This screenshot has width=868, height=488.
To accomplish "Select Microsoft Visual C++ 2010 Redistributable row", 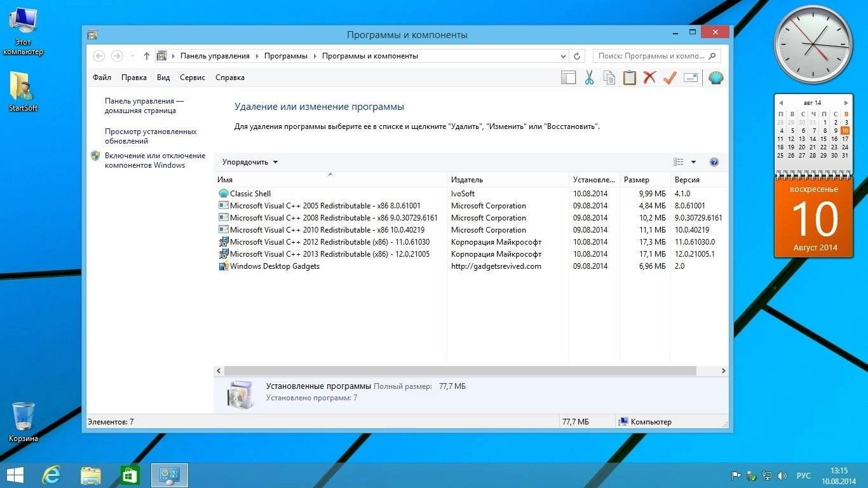I will 470,230.
